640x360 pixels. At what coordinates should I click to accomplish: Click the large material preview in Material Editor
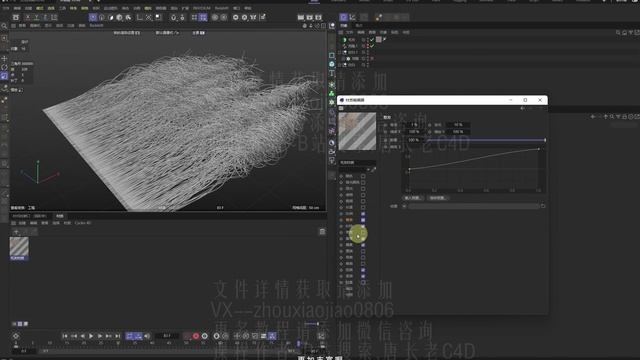[357, 131]
